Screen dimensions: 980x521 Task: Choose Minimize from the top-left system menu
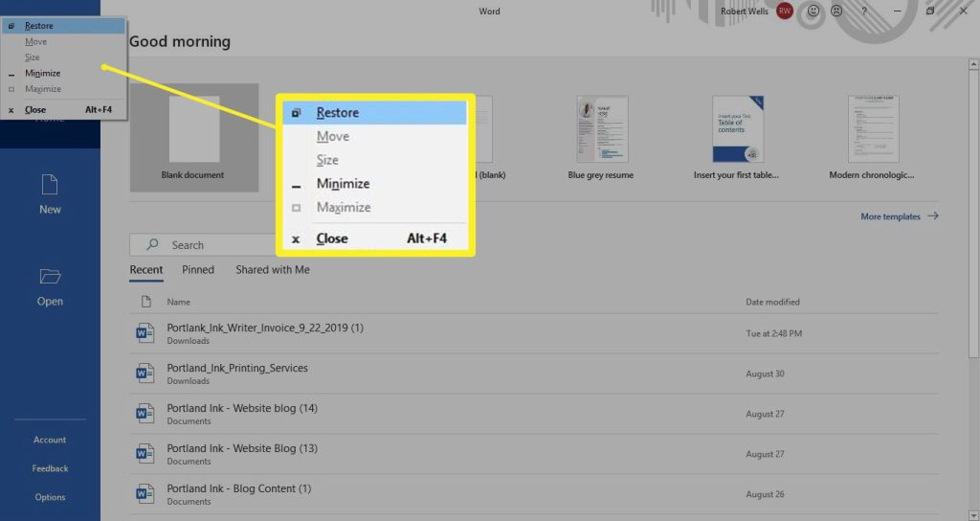tap(42, 73)
